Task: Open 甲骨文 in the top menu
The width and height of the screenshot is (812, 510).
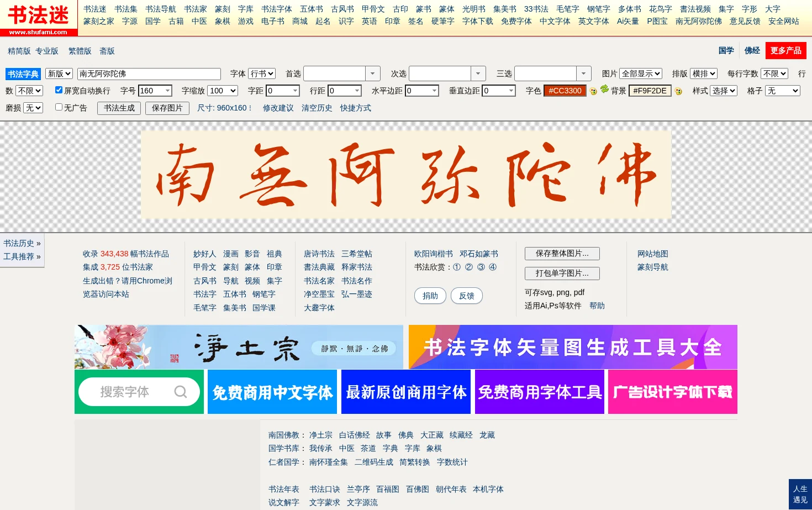Action: coord(373,9)
